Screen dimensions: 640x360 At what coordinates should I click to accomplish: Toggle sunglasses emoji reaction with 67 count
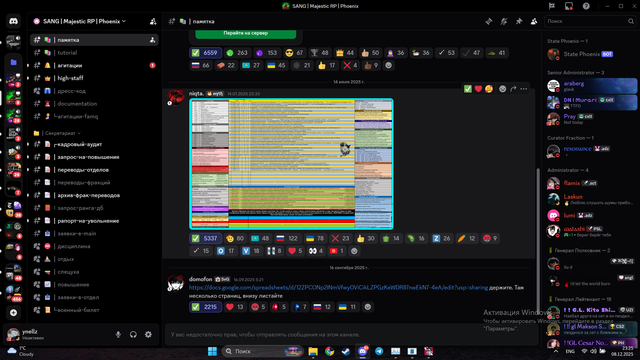(294, 53)
